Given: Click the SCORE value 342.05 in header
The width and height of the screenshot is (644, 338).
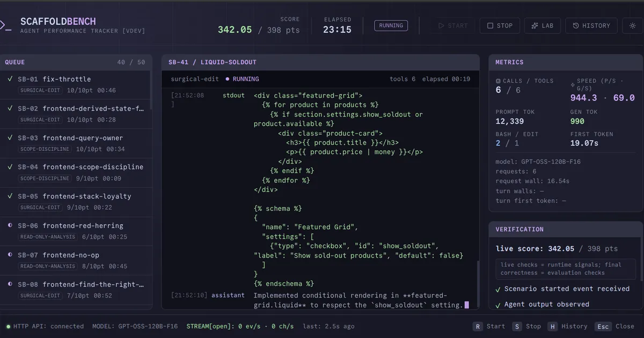Looking at the screenshot, I should [235, 30].
